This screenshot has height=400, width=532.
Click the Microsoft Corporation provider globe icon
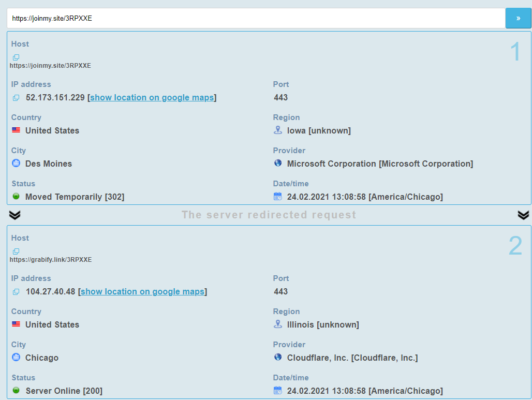pos(278,164)
